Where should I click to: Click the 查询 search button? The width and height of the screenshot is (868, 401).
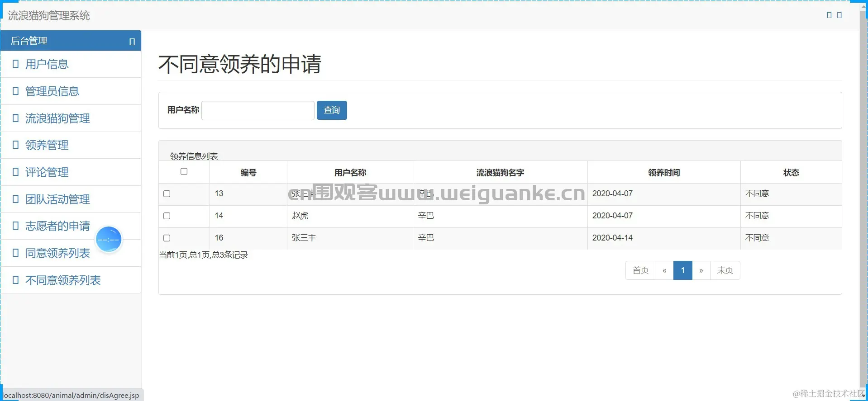[332, 110]
